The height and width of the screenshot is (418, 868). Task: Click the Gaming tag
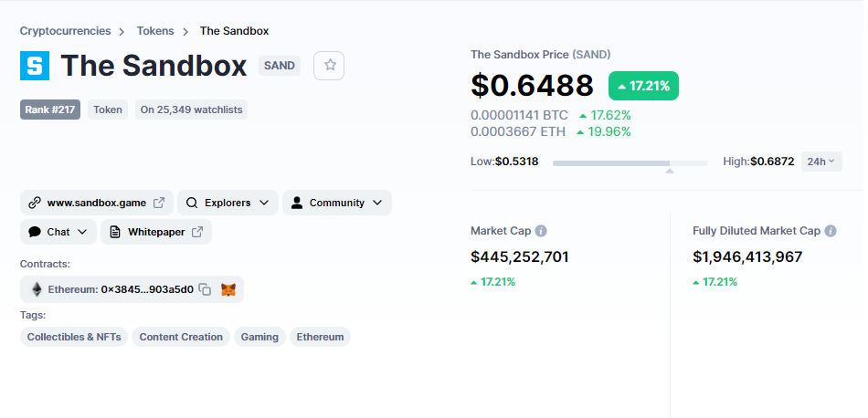pos(259,337)
